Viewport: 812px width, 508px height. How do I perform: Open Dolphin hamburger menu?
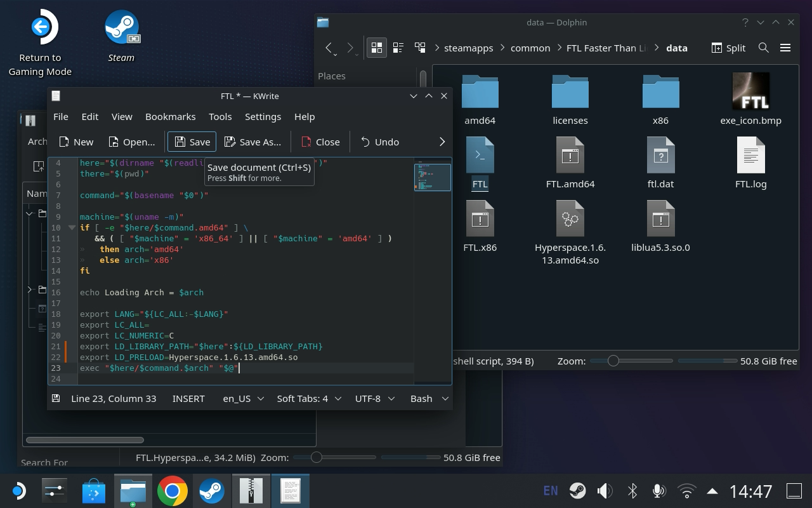pos(785,48)
